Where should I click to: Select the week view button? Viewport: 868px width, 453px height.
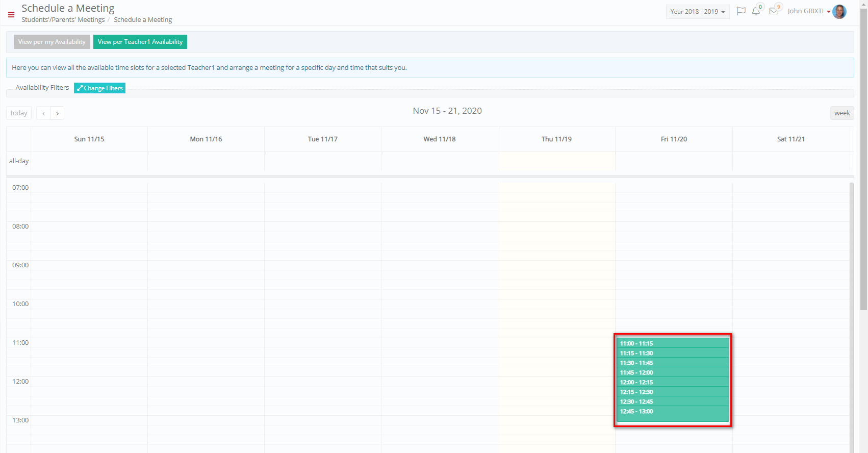point(842,113)
